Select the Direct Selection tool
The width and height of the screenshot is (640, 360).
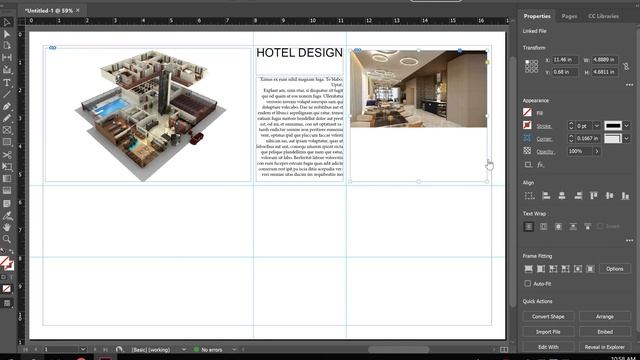[7, 34]
